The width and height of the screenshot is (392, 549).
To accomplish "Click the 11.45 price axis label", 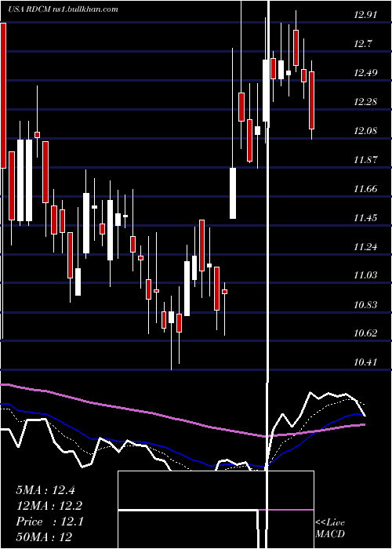I will (x=365, y=218).
